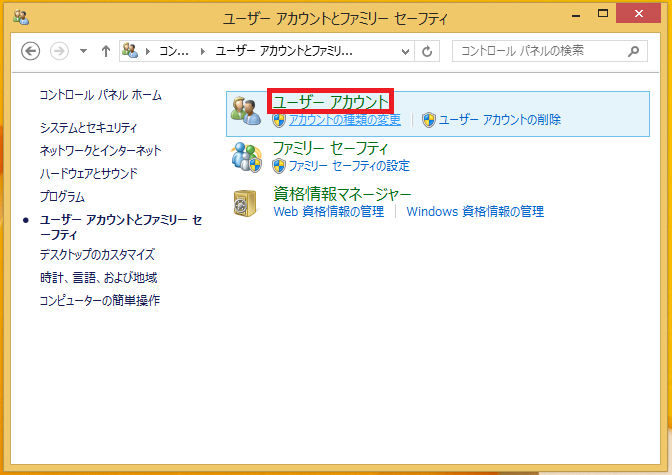Image resolution: width=672 pixels, height=475 pixels.
Task: Open コントロール パネル ホーム
Action: pos(101,95)
